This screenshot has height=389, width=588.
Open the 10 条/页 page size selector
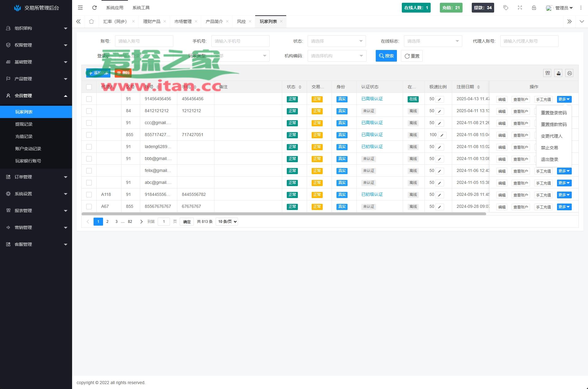coord(227,222)
